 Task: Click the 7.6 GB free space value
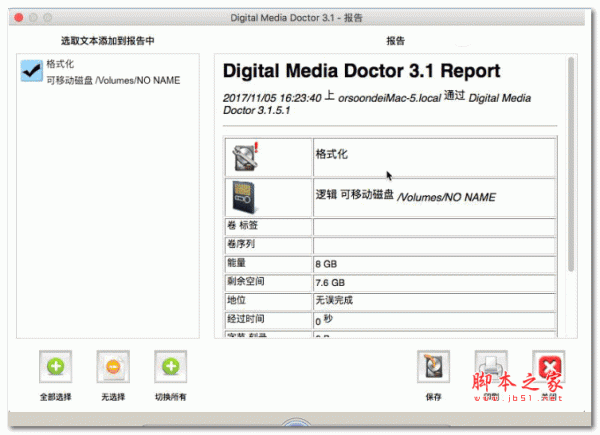[x=330, y=283]
